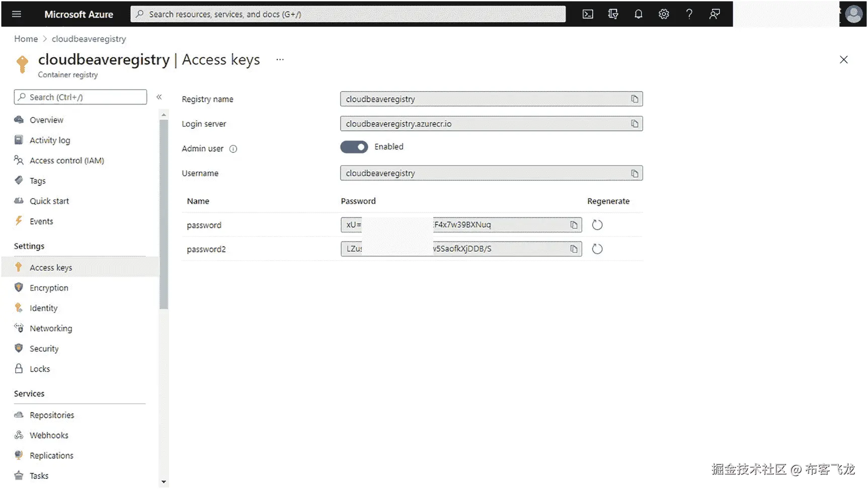
Task: Open Activity log in the sidebar
Action: click(x=50, y=140)
